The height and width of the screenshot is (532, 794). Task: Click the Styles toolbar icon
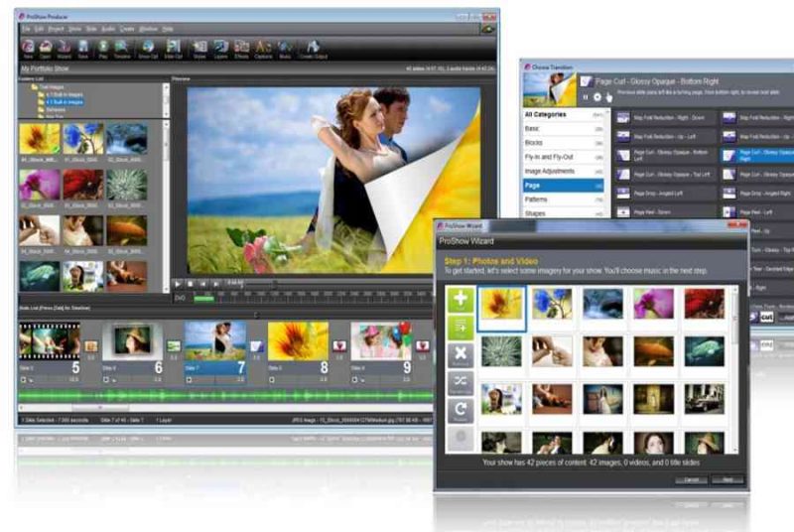pos(199,48)
